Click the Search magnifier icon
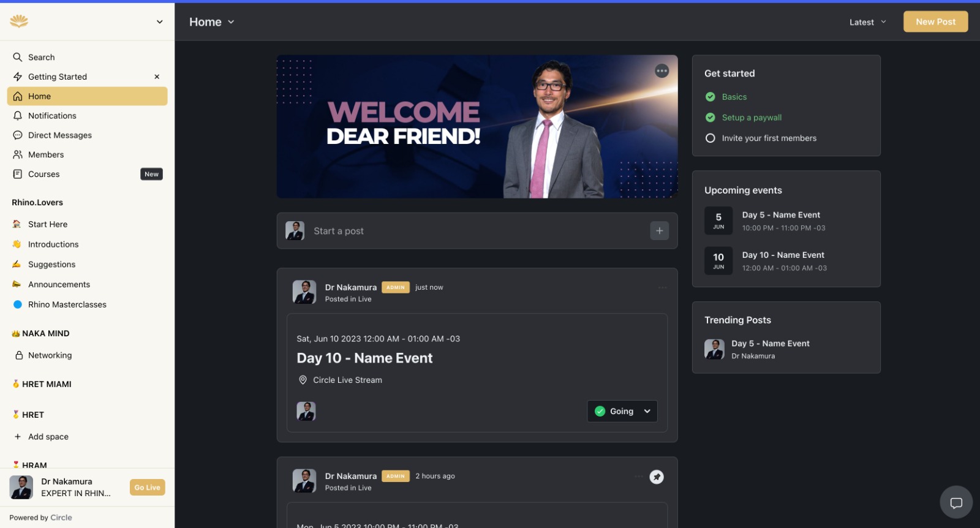The image size is (980, 528). pyautogui.click(x=18, y=57)
